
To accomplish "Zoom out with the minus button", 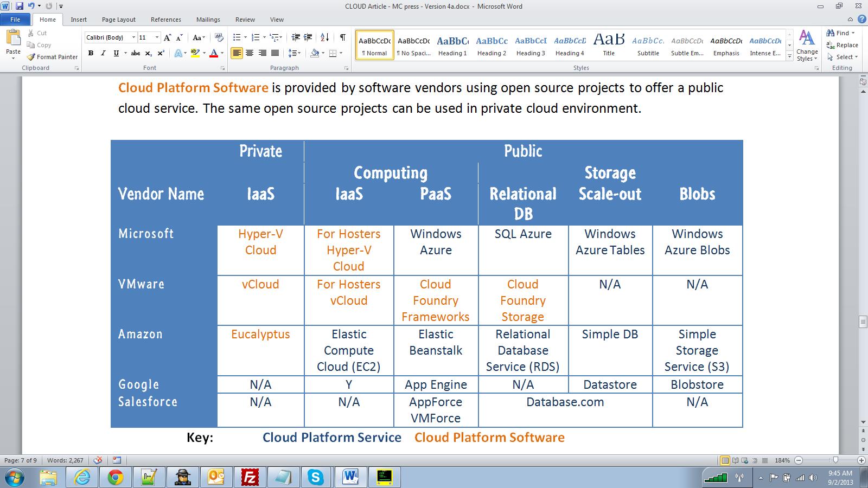I will pyautogui.click(x=799, y=460).
